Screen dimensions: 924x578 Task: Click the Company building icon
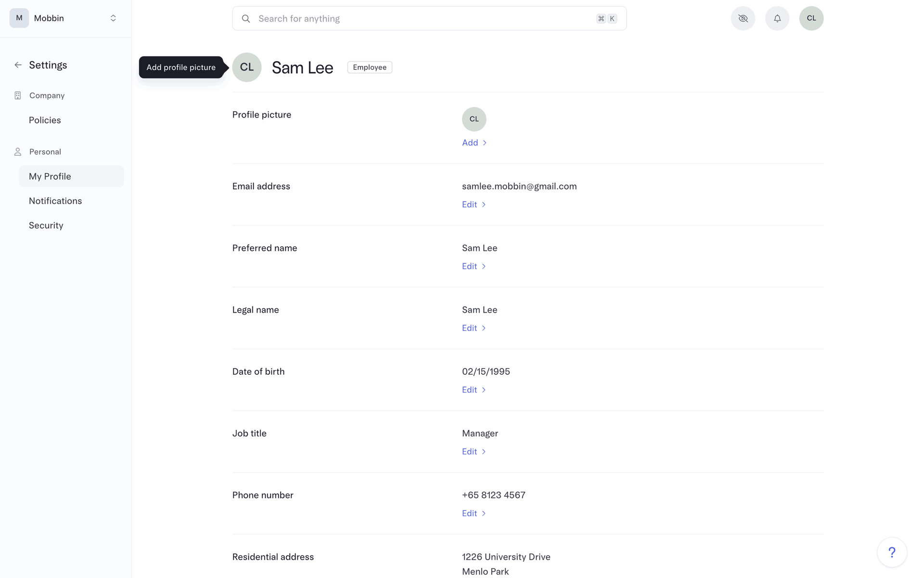pos(18,95)
